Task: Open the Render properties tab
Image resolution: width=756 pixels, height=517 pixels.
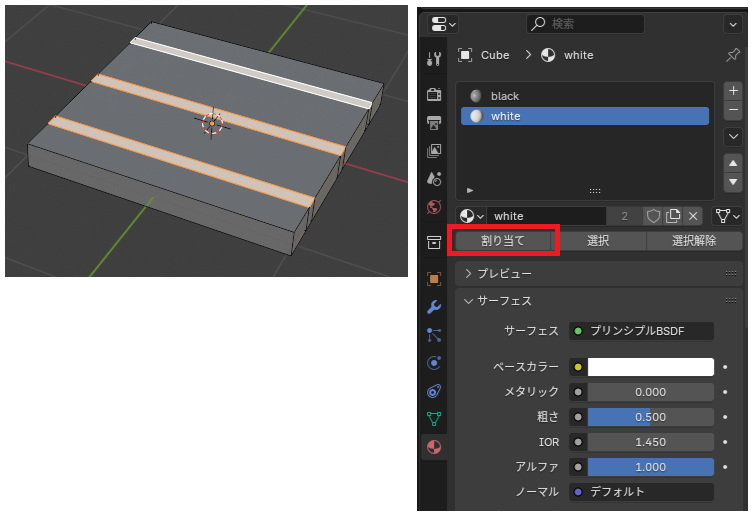Action: pyautogui.click(x=434, y=94)
